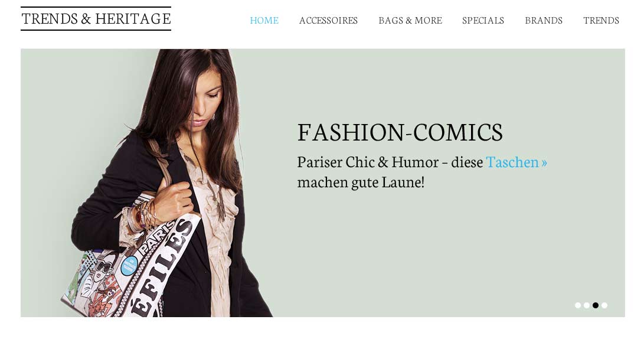The height and width of the screenshot is (339, 644).
Task: Click the active black slide indicator dot
Action: 596,305
